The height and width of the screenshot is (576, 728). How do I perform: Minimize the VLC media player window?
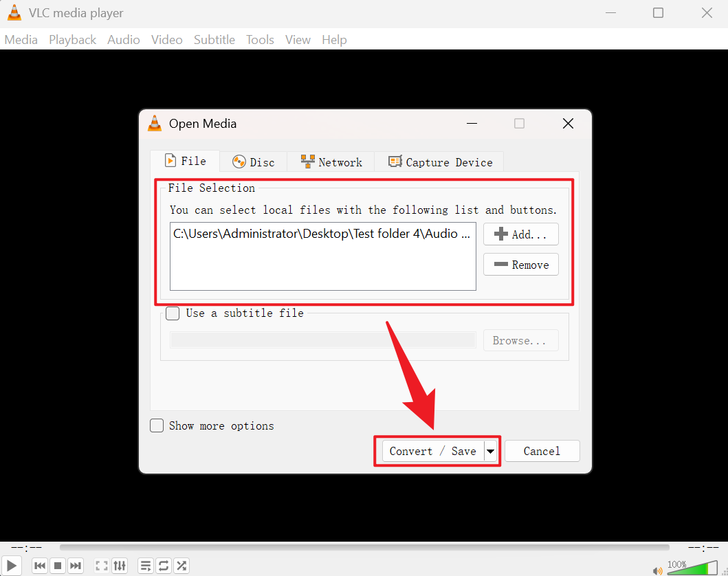coord(611,13)
